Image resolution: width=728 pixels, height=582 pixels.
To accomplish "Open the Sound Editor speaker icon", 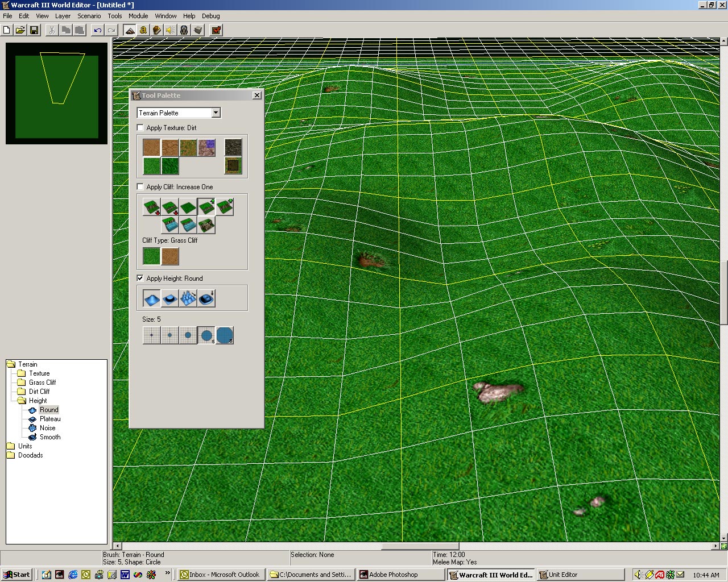I will [x=171, y=30].
